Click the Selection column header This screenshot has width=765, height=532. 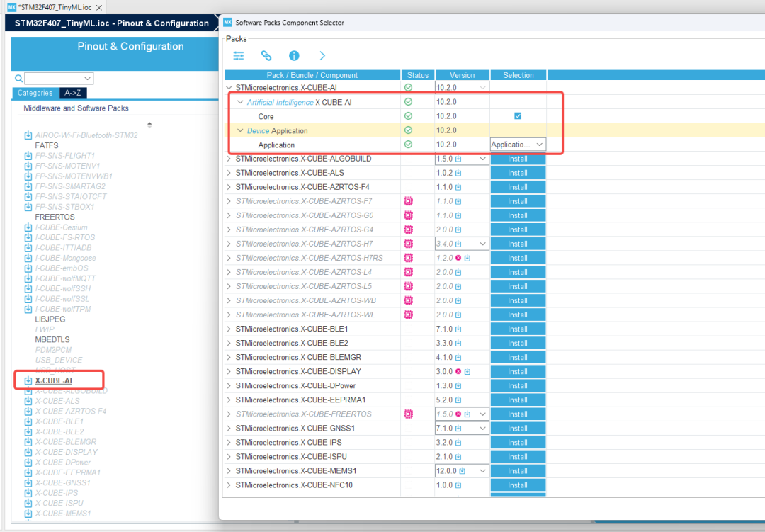(x=518, y=75)
